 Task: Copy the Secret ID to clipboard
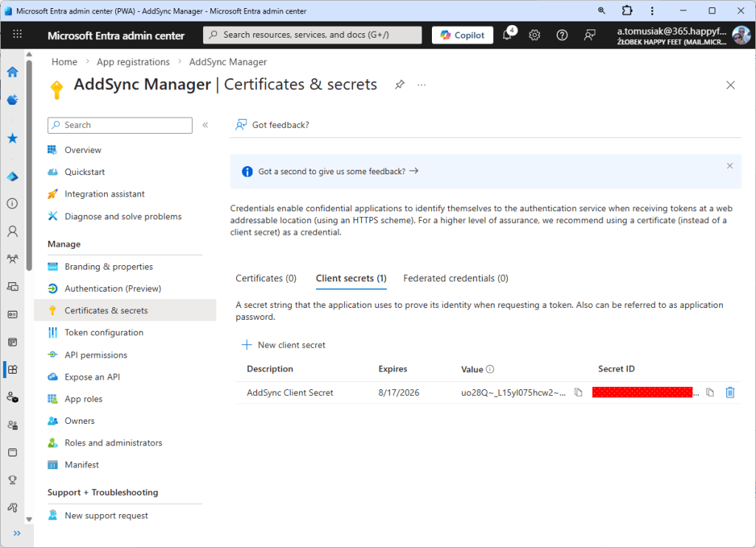[x=709, y=393]
